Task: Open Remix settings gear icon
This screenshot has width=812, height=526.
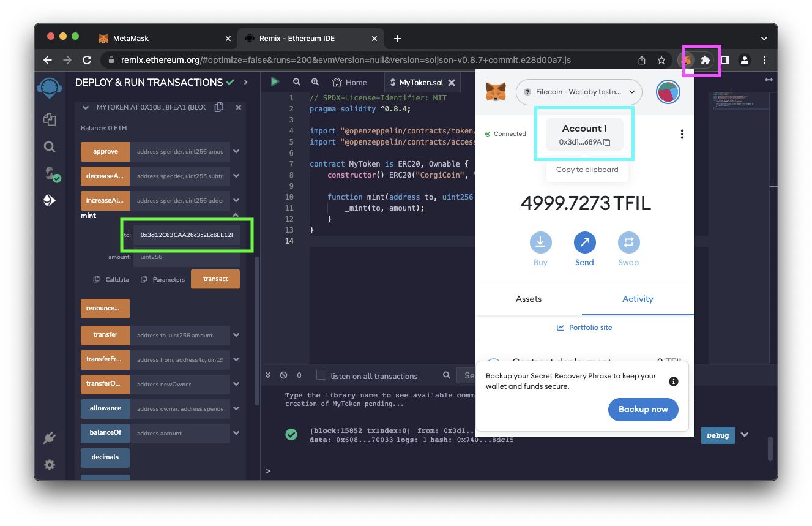Action: click(x=50, y=465)
